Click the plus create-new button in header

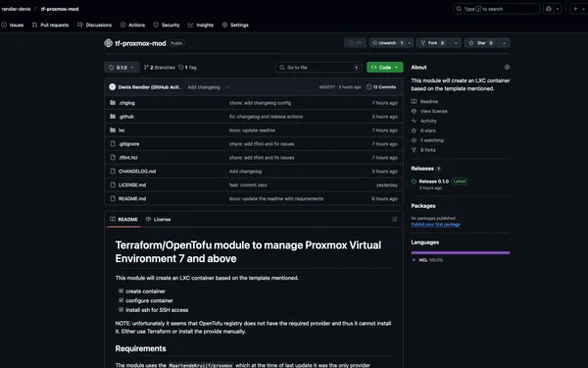point(575,9)
